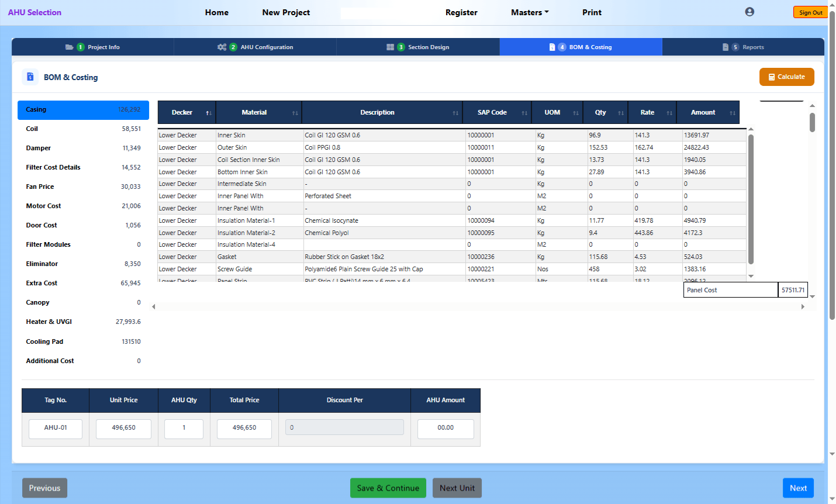
Task: Sort table by Amount column arrows
Action: click(733, 113)
